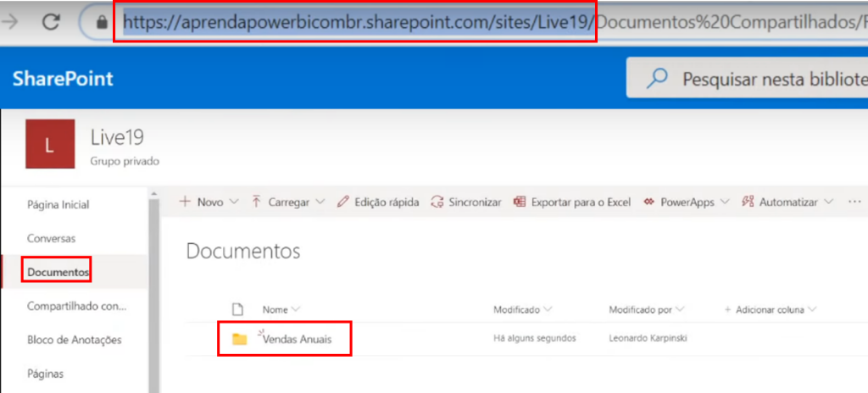Start Edição rápida quick edit
Image resolution: width=868 pixels, height=393 pixels.
pos(377,202)
